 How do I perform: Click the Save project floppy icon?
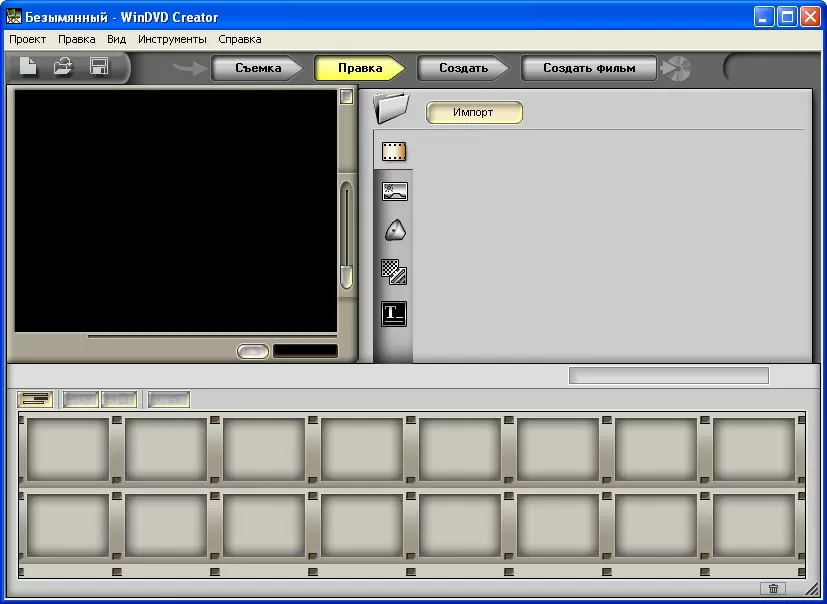99,67
